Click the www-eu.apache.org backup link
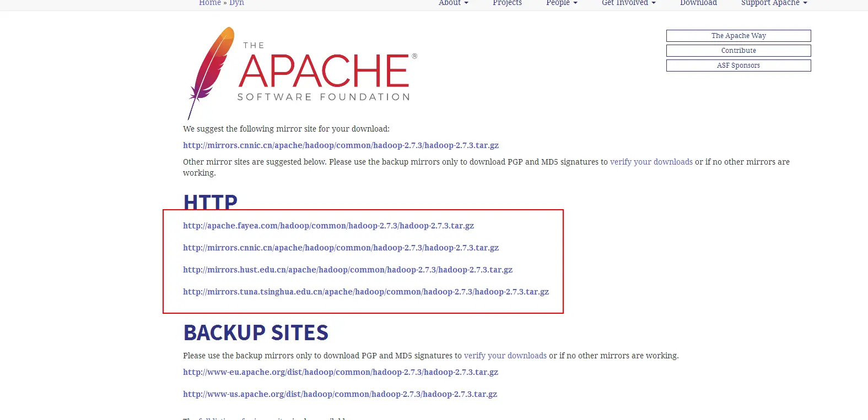The height and width of the screenshot is (420, 868). click(341, 372)
